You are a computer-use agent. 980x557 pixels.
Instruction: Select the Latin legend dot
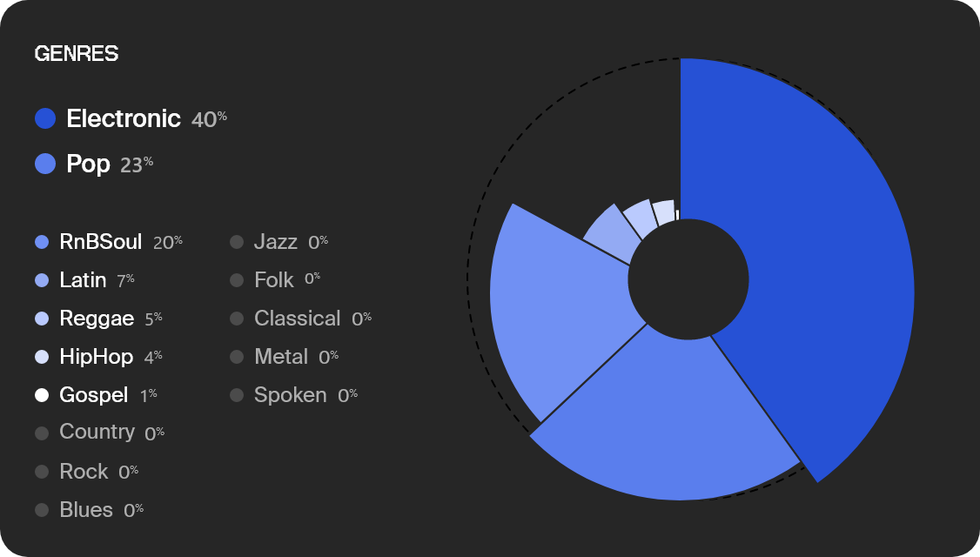(x=42, y=280)
